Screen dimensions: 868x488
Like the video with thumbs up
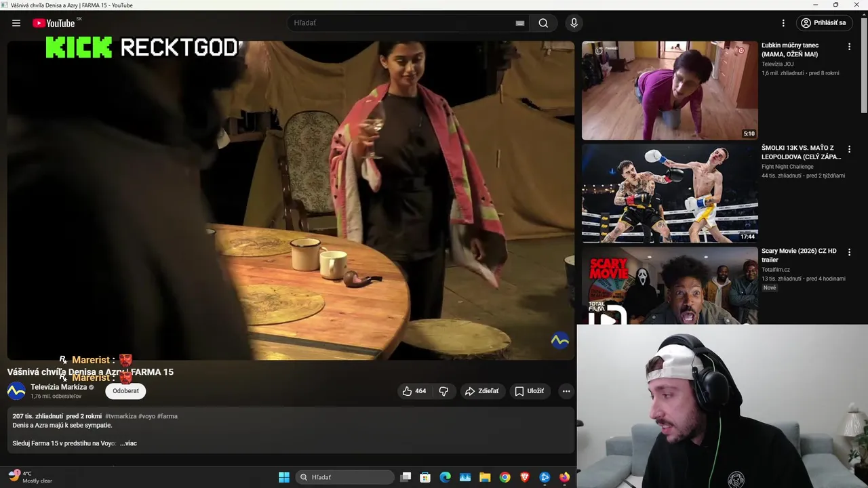[x=414, y=391]
